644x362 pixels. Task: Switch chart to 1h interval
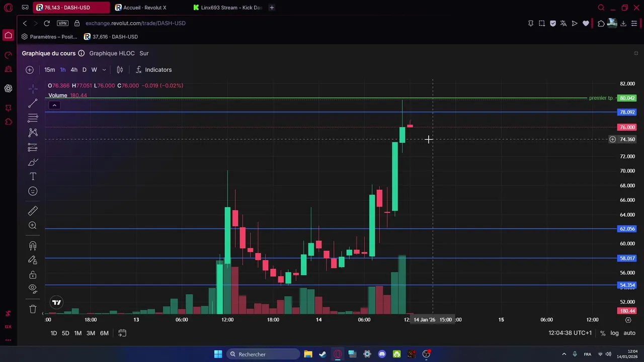click(63, 70)
